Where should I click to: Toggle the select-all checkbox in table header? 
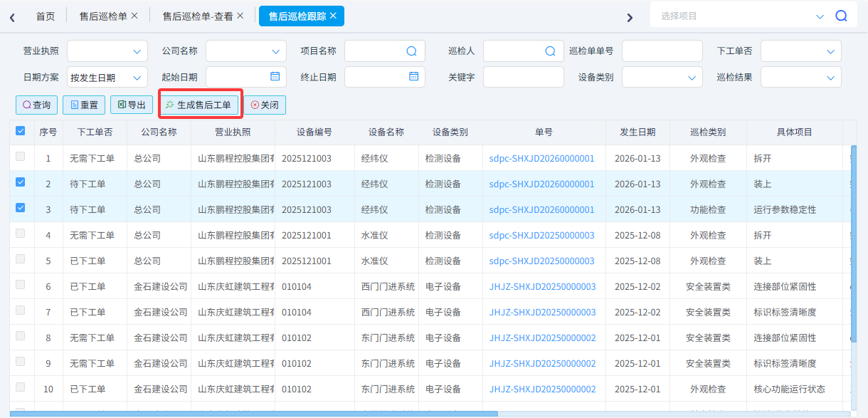pos(20,131)
